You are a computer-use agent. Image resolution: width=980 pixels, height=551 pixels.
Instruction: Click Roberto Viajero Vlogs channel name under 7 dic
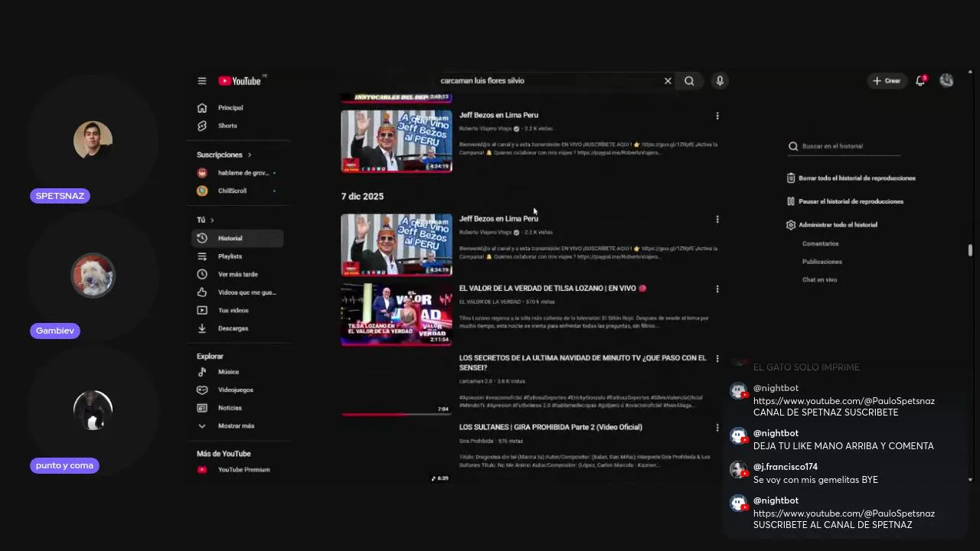(x=485, y=232)
